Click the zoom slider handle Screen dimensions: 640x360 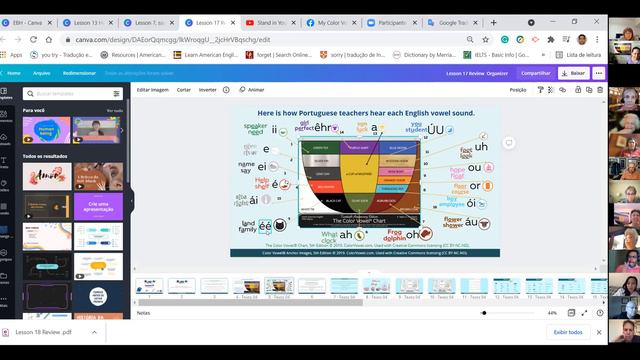click(484, 313)
